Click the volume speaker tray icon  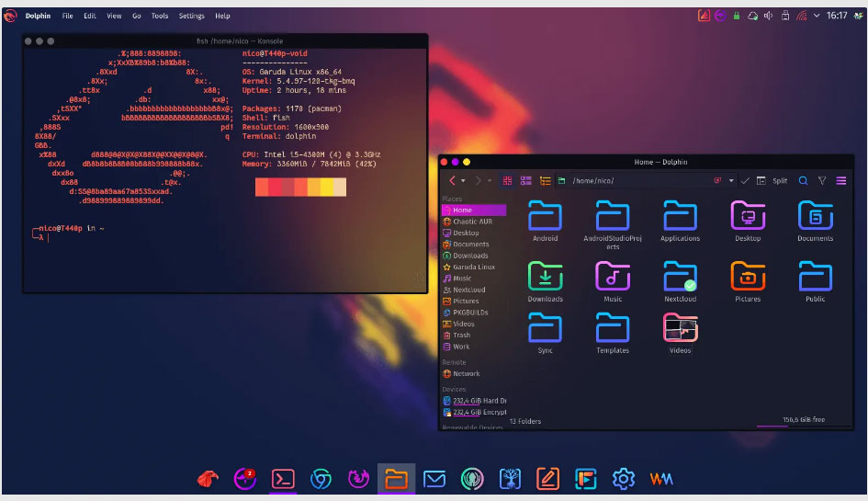point(769,16)
